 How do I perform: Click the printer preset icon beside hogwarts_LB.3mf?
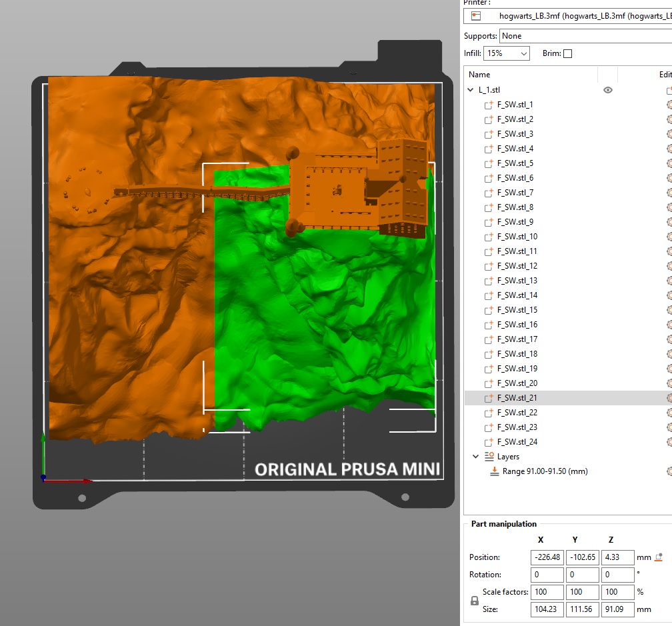pos(476,16)
